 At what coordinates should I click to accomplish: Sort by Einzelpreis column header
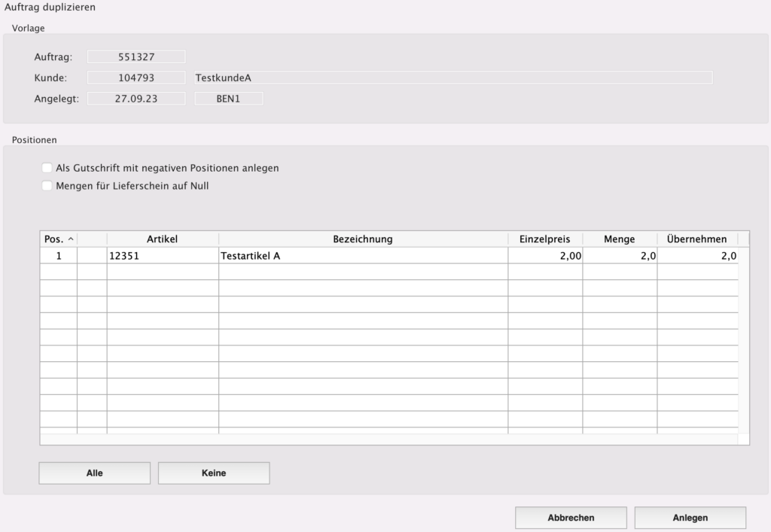pyautogui.click(x=544, y=239)
